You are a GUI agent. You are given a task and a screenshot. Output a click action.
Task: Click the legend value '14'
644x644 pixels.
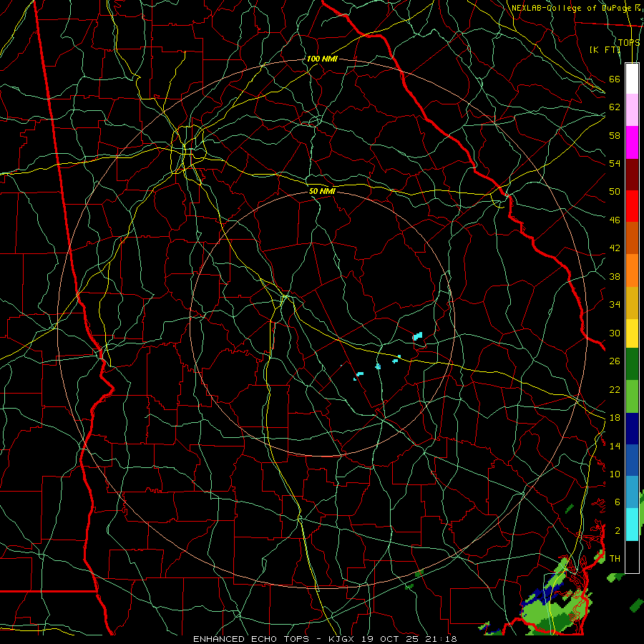pos(615,446)
